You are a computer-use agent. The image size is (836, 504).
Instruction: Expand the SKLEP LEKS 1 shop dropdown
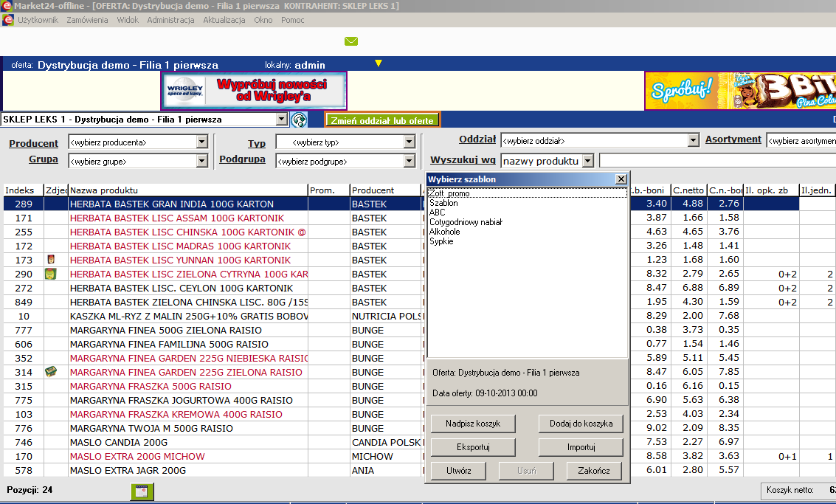(x=282, y=120)
